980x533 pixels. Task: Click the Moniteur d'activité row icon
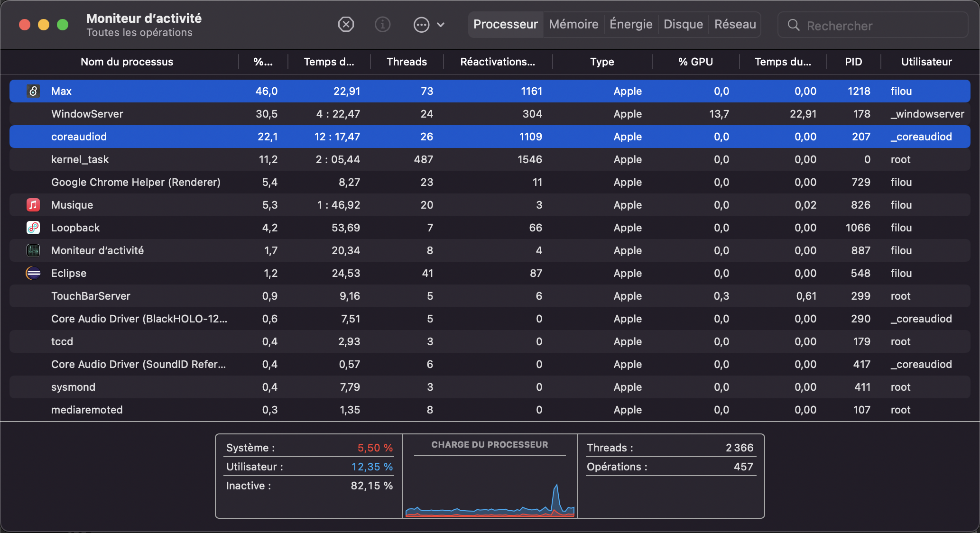(33, 250)
